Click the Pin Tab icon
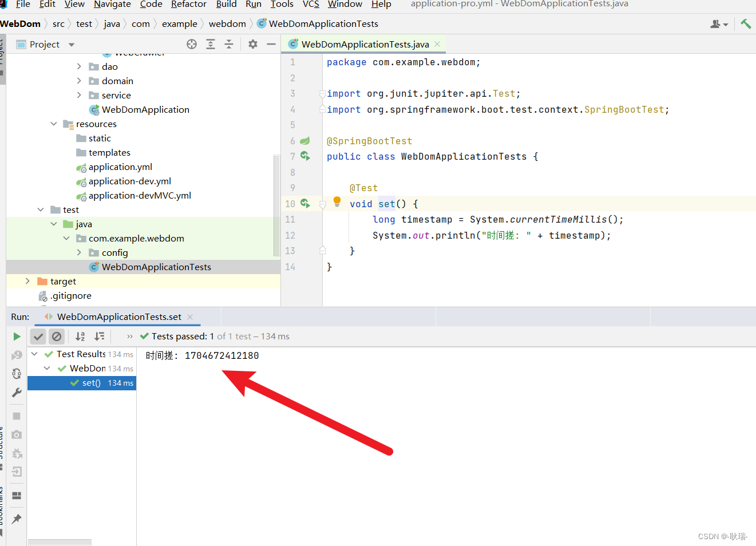 coord(17,519)
